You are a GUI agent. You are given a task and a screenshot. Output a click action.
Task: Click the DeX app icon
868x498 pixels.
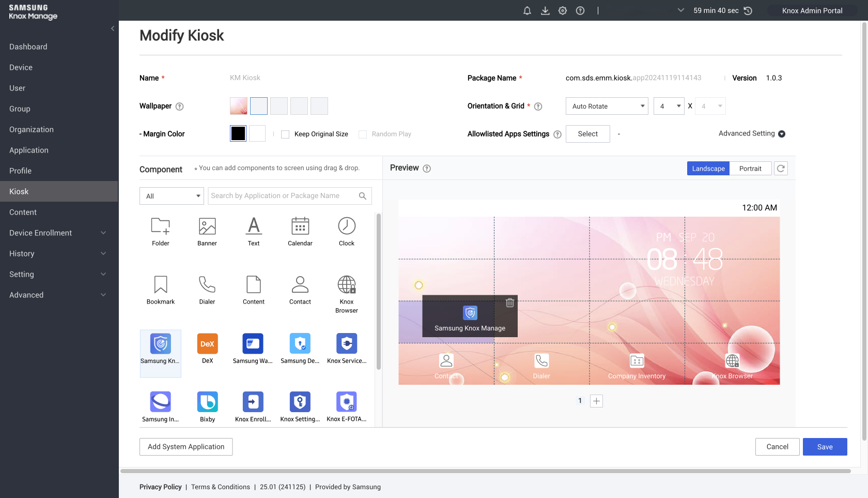pos(207,344)
